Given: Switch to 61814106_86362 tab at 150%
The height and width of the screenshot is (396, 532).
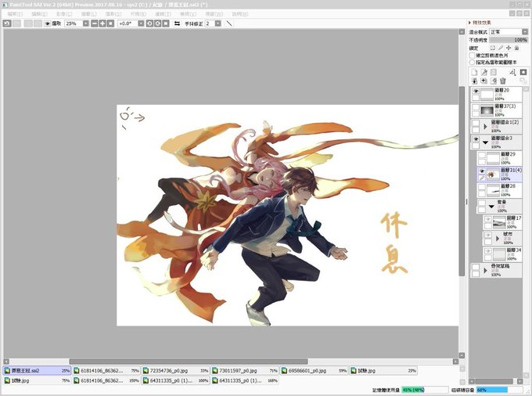Looking at the screenshot, I should 106,380.
